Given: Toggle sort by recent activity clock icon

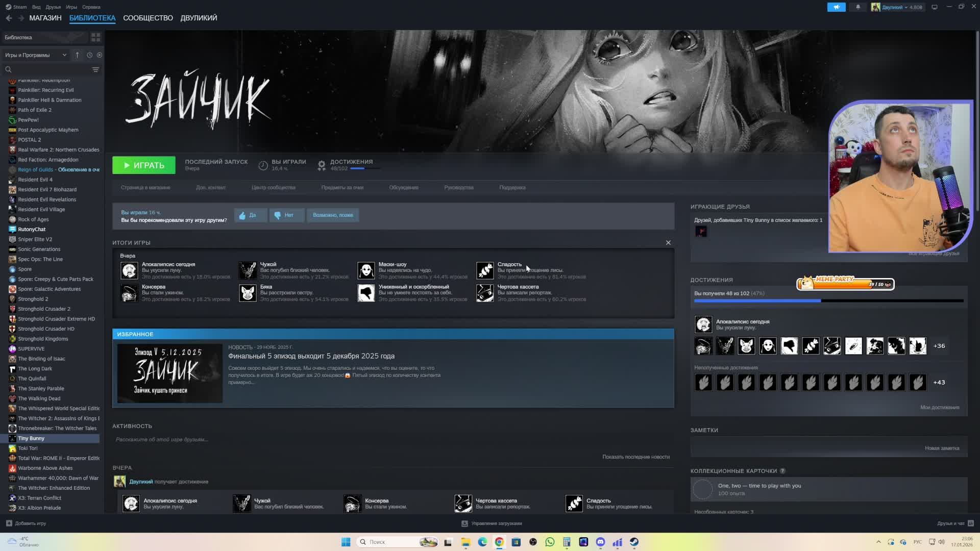Looking at the screenshot, I should (89, 55).
